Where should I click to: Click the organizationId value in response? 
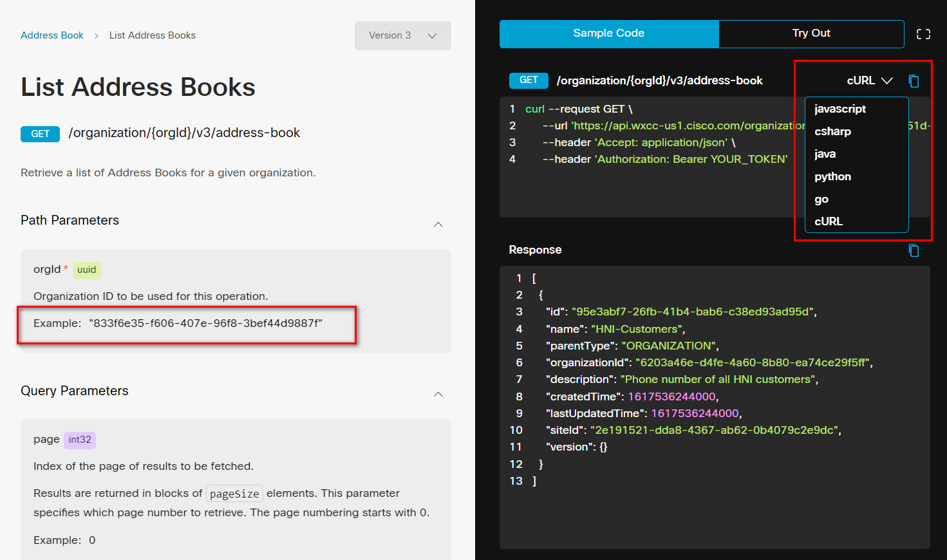click(753, 362)
